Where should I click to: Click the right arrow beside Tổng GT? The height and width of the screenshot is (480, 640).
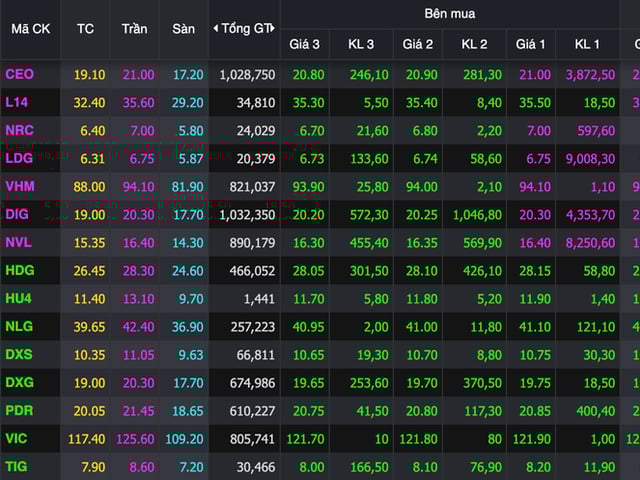(x=273, y=28)
